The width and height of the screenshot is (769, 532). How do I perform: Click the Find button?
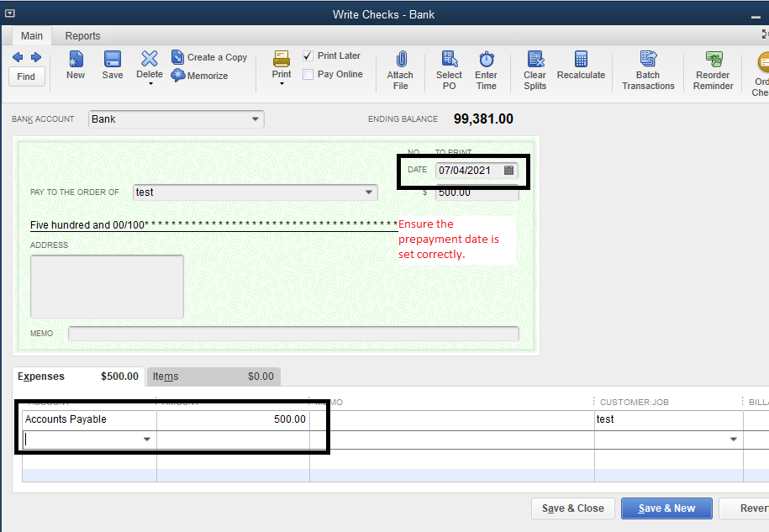click(27, 76)
